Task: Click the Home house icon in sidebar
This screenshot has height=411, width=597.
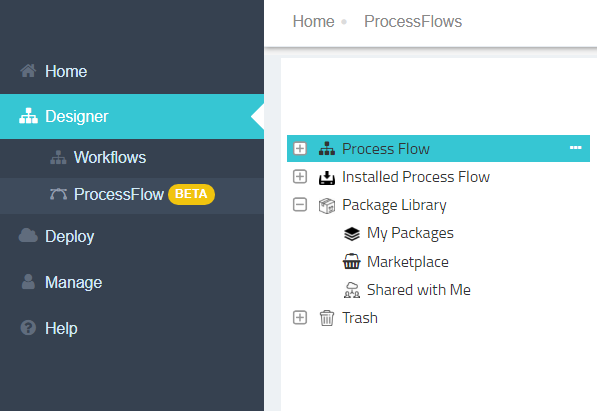Action: (x=28, y=71)
